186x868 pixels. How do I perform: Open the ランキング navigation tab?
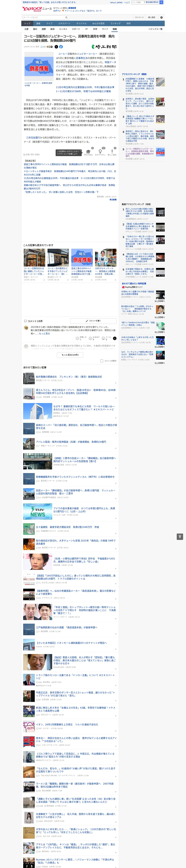point(115,24)
